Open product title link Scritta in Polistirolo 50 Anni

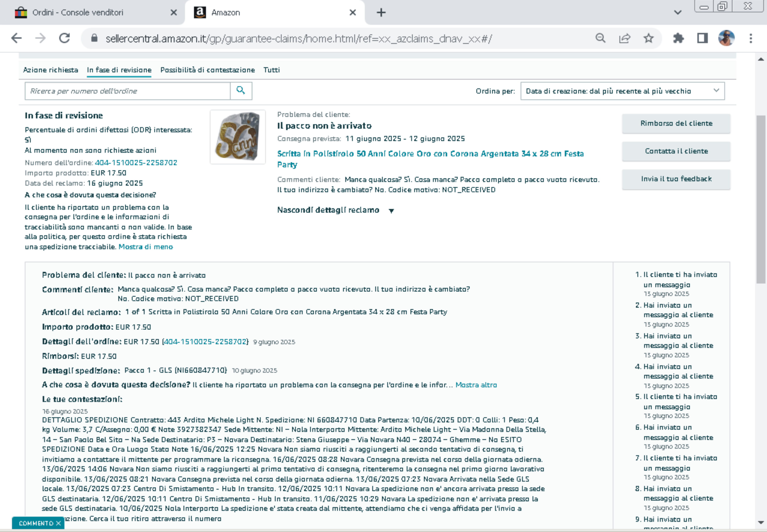431,159
